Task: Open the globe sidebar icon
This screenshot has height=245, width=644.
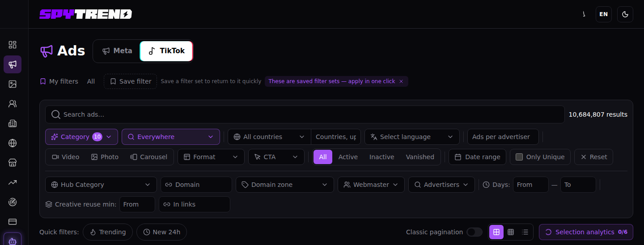Action: tap(13, 143)
